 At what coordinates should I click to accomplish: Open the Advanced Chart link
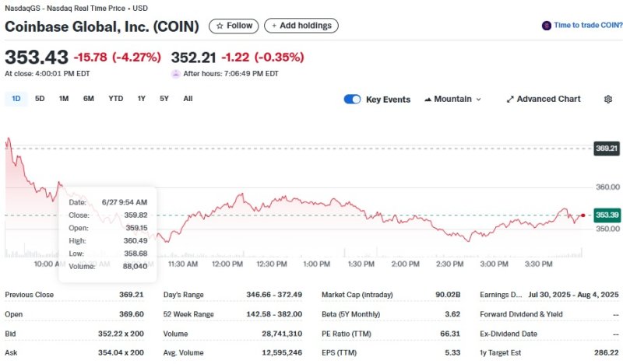coord(548,100)
